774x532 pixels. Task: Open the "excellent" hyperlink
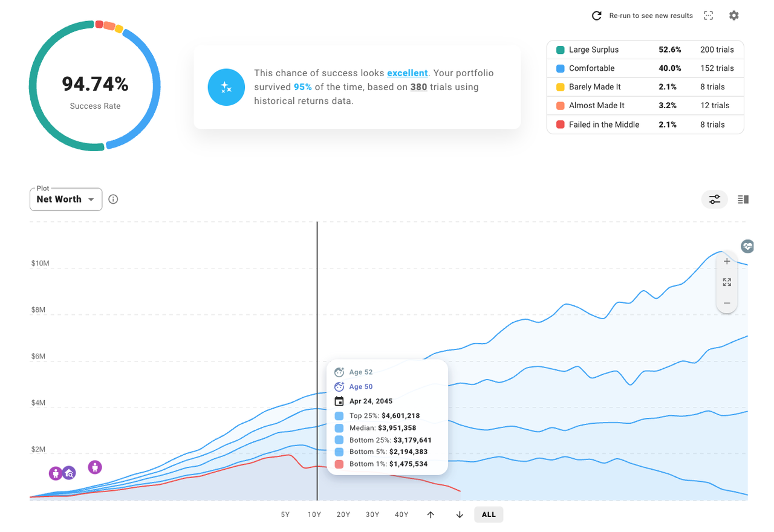click(407, 73)
